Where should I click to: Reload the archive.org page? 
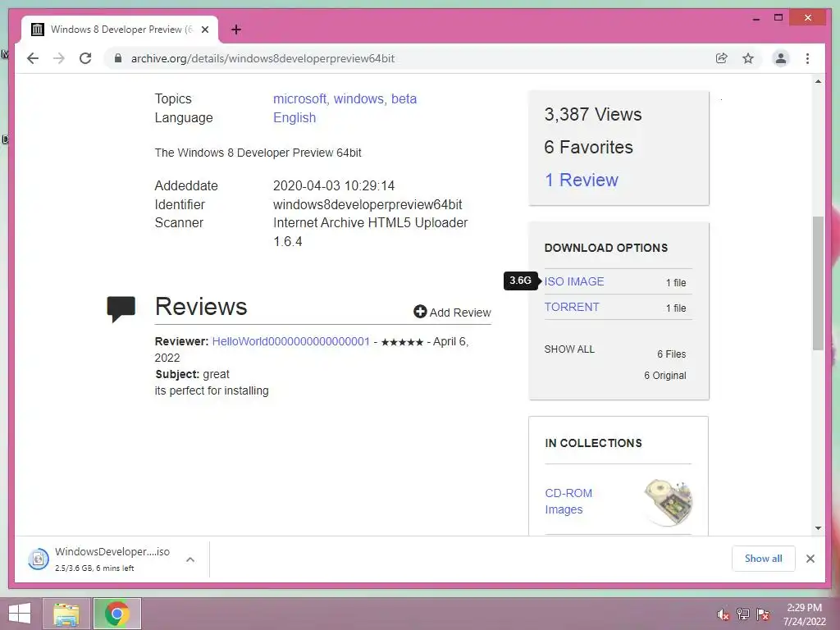[x=85, y=58]
